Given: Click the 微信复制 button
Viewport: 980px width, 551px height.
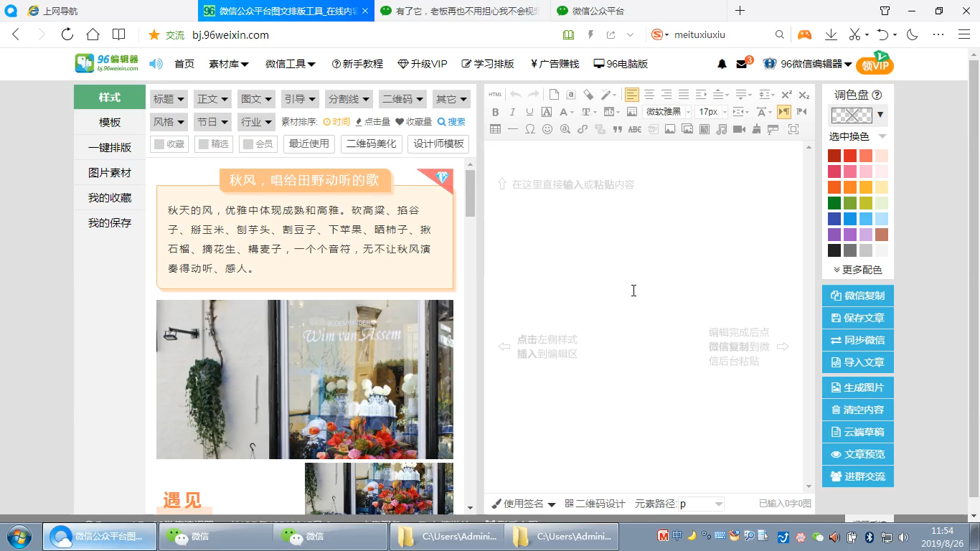Looking at the screenshot, I should tap(857, 296).
